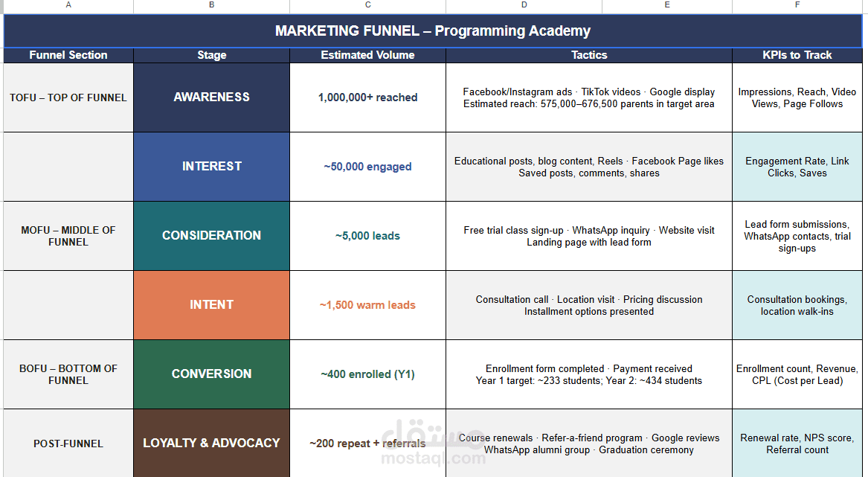Select the 'POST-FUNNEL' cell
This screenshot has width=868, height=477.
coord(68,444)
